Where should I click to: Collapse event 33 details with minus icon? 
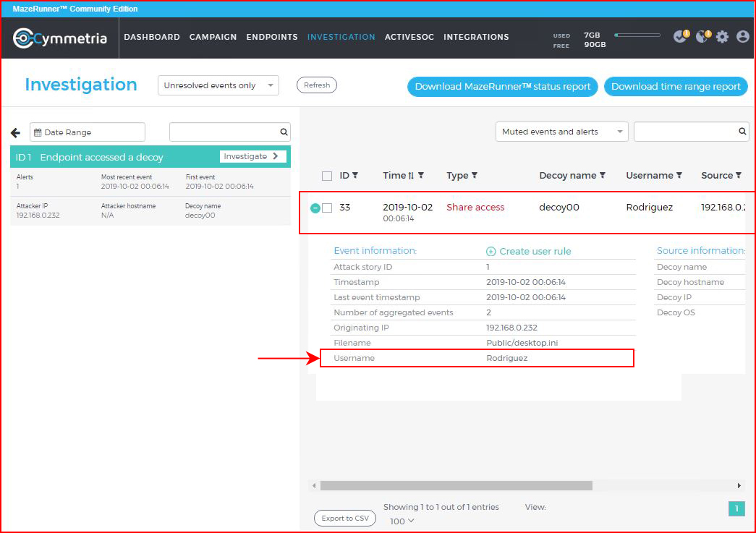[x=315, y=208]
